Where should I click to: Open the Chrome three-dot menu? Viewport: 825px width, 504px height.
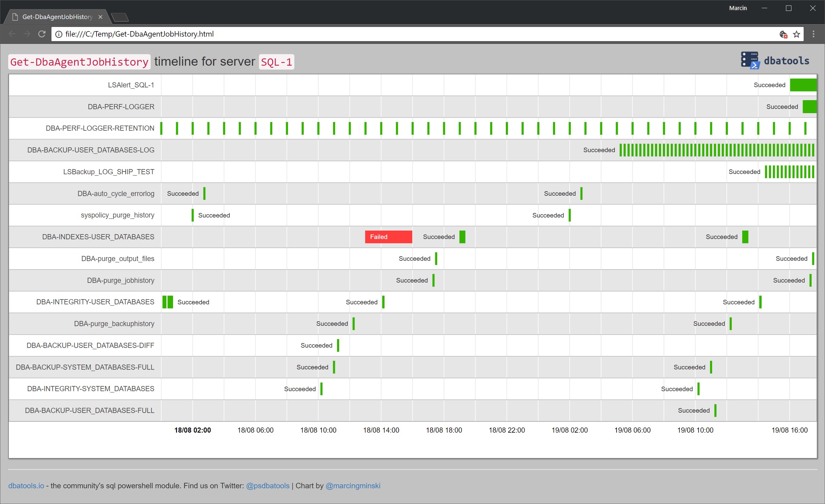tap(813, 34)
